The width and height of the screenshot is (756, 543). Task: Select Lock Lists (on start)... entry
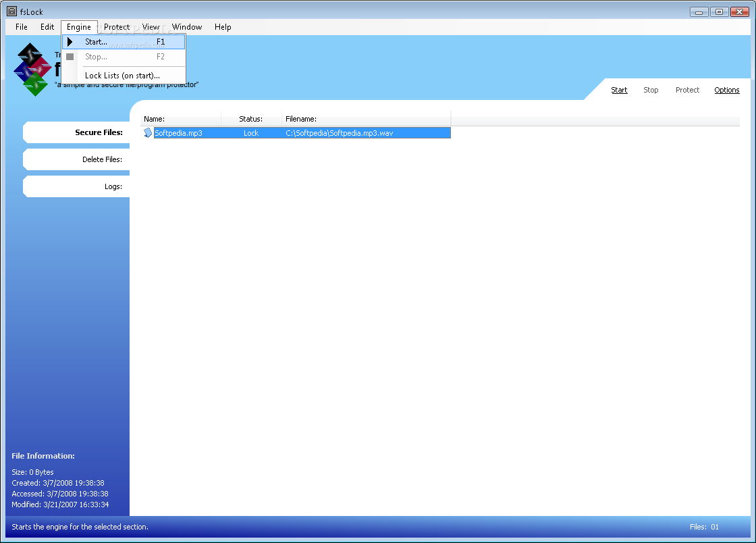(x=124, y=76)
